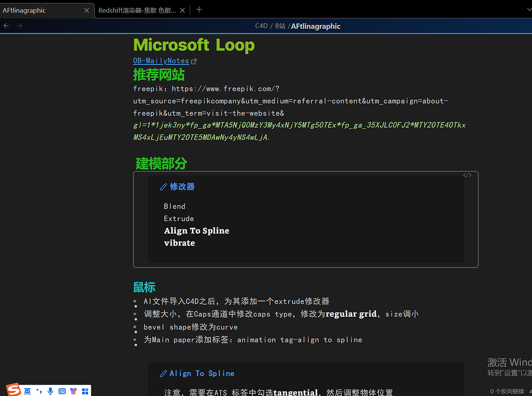Toggle 英 to switch input language
Image resolution: width=532 pixels, height=396 pixels.
coord(27,391)
